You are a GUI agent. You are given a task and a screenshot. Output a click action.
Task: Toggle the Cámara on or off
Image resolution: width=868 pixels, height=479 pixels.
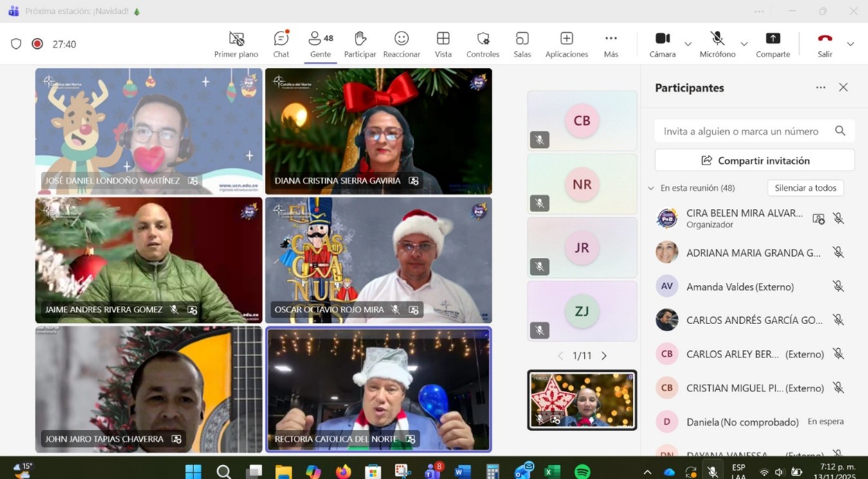662,44
